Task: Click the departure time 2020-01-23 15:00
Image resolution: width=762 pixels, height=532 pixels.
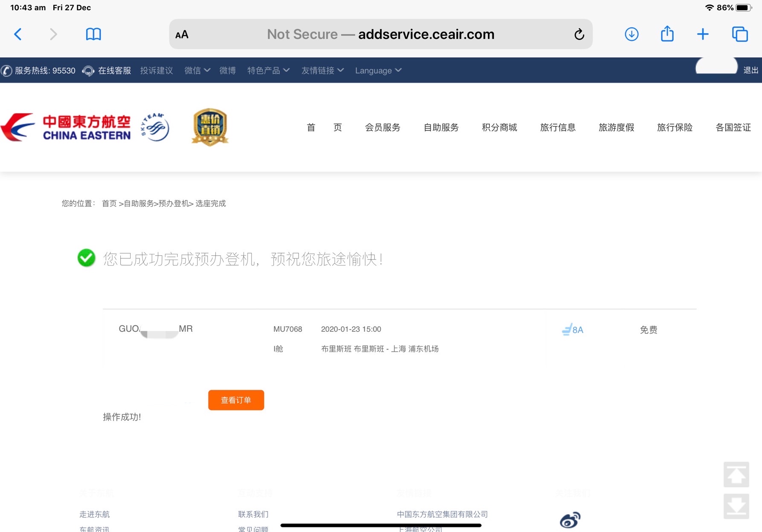Action: point(351,329)
